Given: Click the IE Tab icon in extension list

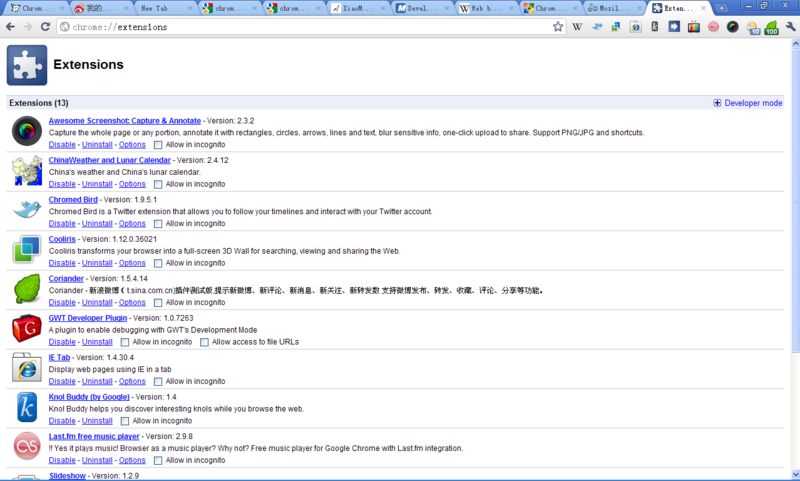Looking at the screenshot, I should [27, 367].
